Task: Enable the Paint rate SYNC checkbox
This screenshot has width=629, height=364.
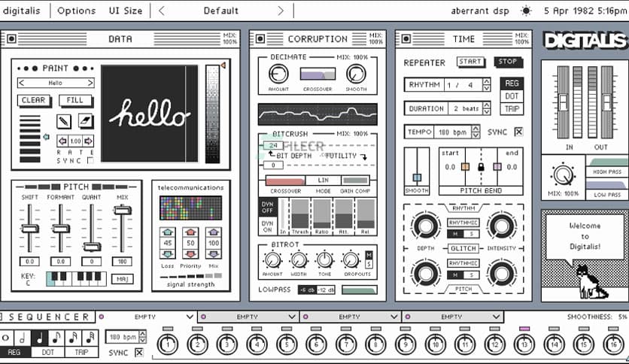Action: (x=90, y=160)
